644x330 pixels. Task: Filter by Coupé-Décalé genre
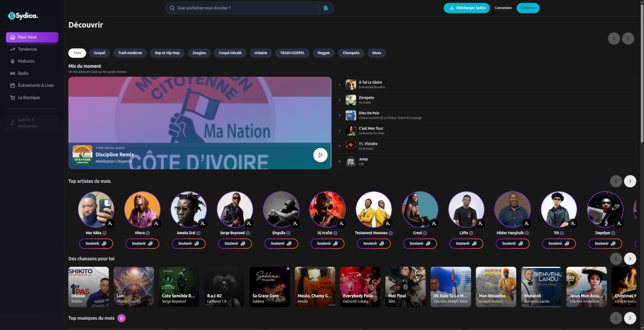[x=230, y=53]
